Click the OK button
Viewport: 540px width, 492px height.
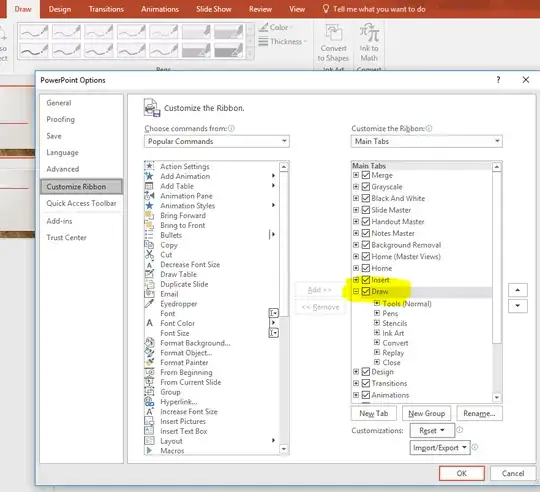tap(461, 473)
